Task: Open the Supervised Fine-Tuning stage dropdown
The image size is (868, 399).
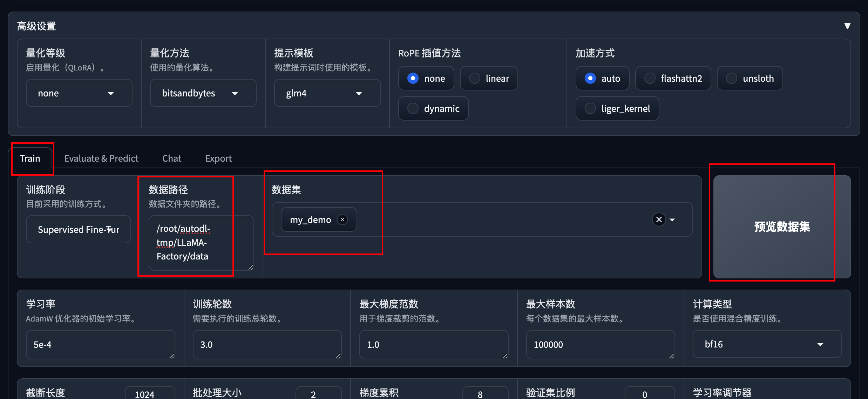Action: click(x=79, y=229)
